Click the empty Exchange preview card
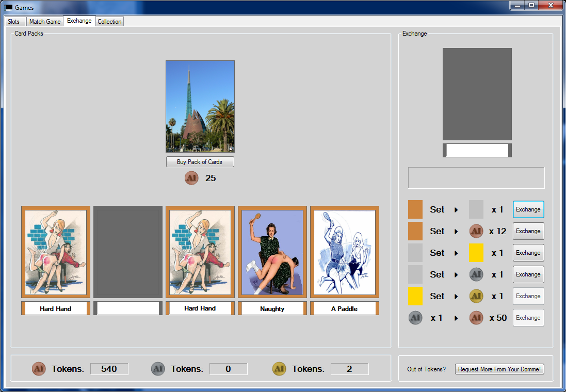This screenshot has width=566, height=392. [477, 94]
